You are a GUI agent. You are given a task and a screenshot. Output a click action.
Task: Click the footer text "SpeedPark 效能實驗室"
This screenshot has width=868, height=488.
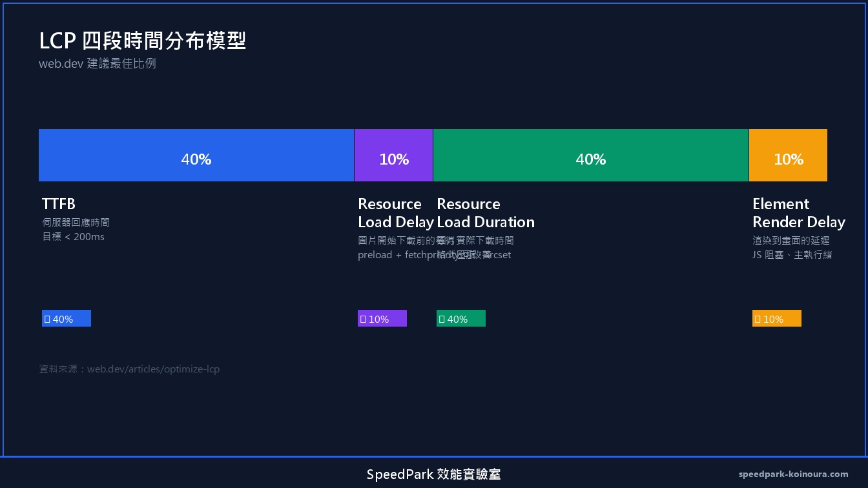[434, 474]
